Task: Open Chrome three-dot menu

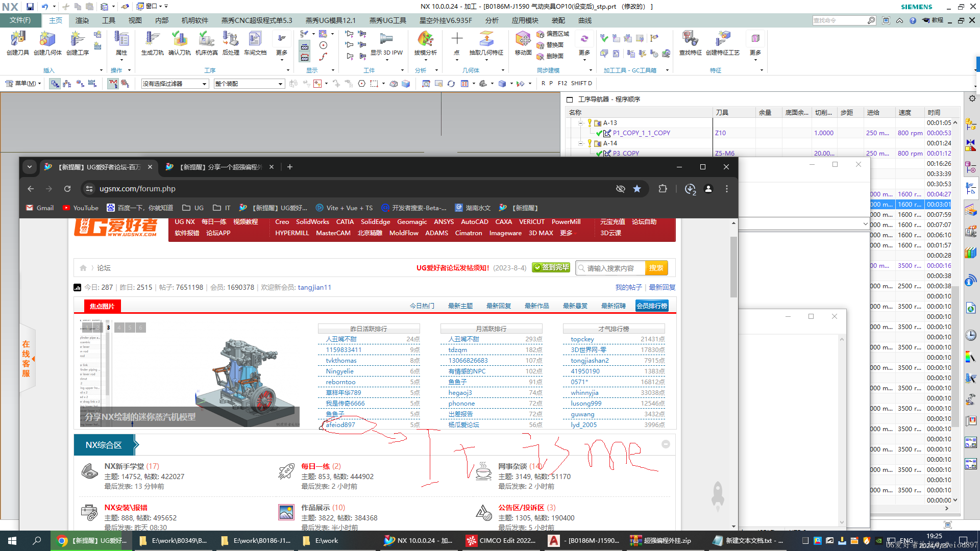Action: pyautogui.click(x=727, y=189)
